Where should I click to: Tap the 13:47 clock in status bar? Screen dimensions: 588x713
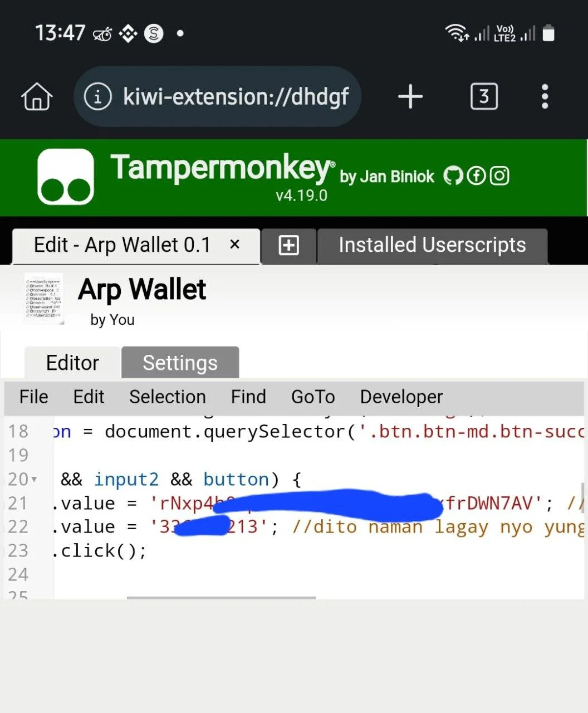pyautogui.click(x=60, y=33)
